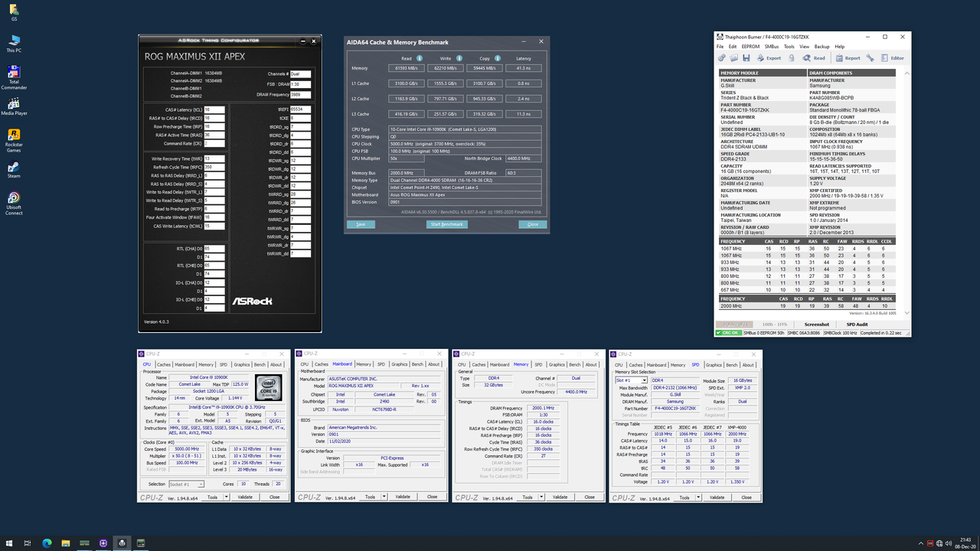Viewport: 980px width, 551px height.
Task: Launch the Ubisoft Connect desktop shortcut
Action: point(14,203)
